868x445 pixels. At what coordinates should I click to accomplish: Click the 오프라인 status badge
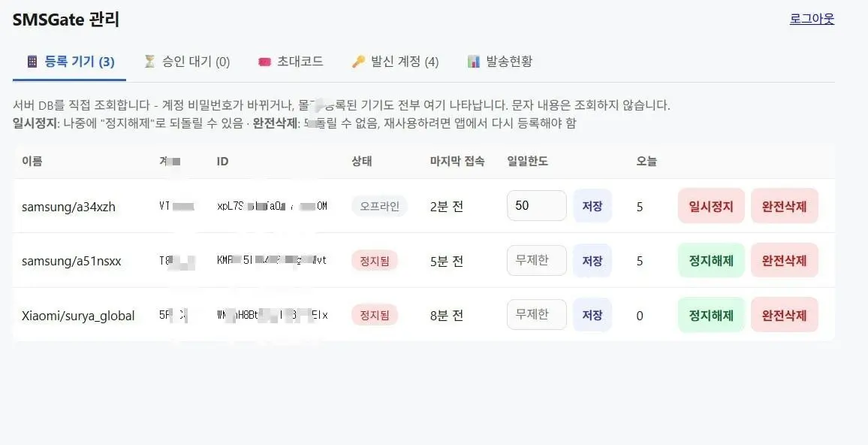tap(380, 206)
